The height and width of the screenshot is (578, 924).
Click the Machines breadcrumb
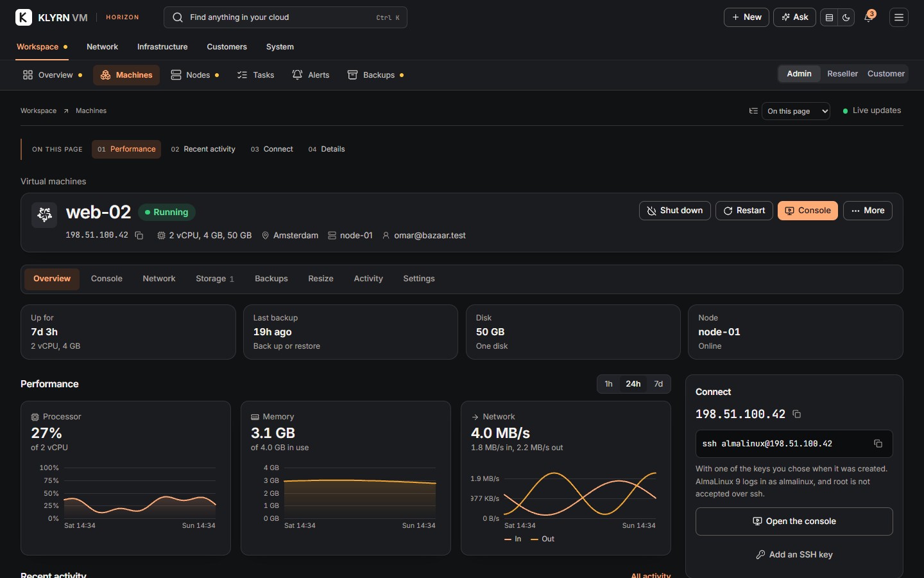tap(91, 111)
